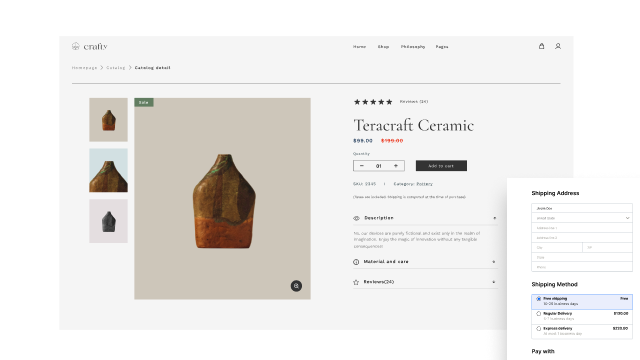640x360 pixels.
Task: Click the Crafty logo in the header
Action: tap(89, 47)
